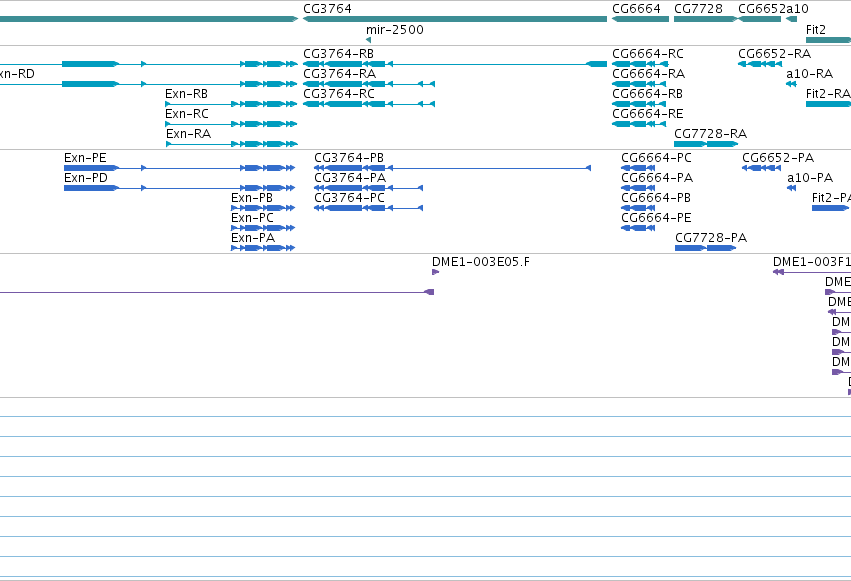Select the Exn-PA protein label

(x=253, y=238)
